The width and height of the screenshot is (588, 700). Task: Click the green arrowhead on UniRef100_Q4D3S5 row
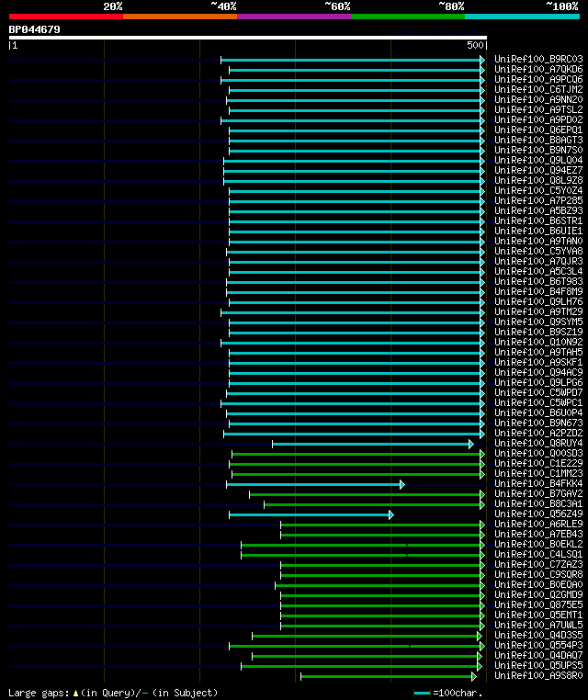479,637
